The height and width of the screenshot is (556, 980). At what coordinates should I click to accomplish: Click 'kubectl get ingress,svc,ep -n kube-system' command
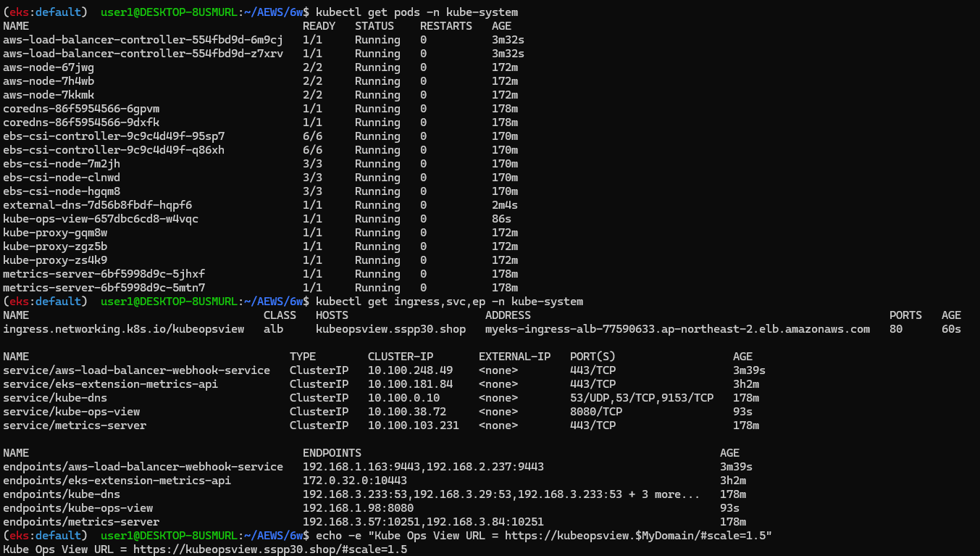[x=450, y=301]
